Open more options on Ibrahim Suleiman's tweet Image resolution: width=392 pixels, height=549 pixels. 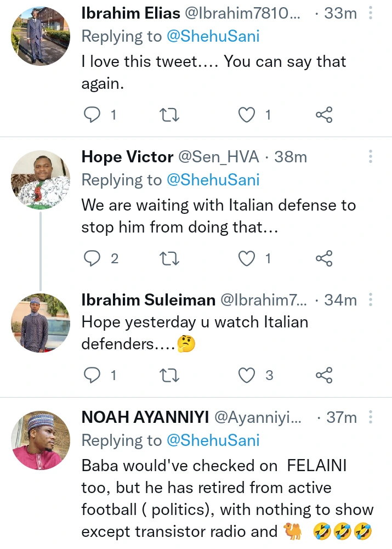pos(371,300)
